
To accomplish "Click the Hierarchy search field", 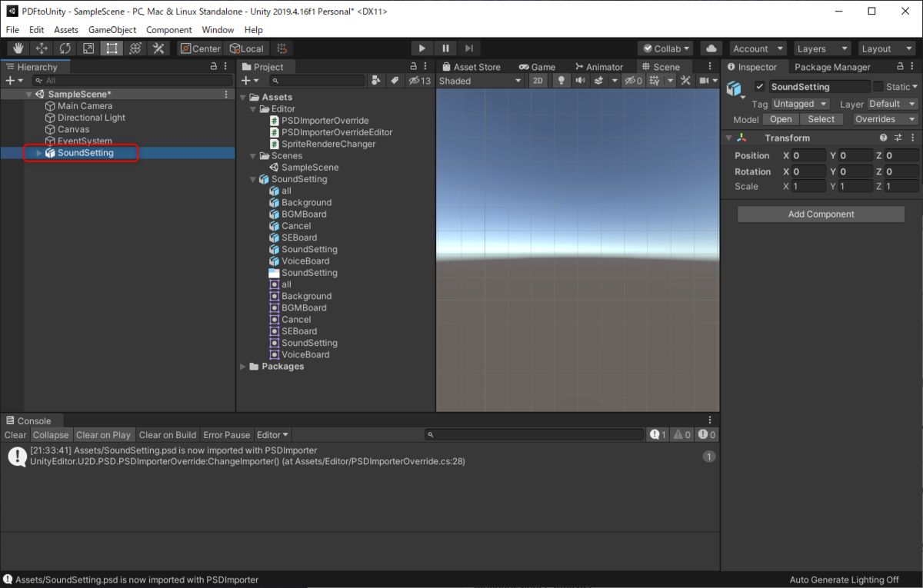I will point(131,81).
